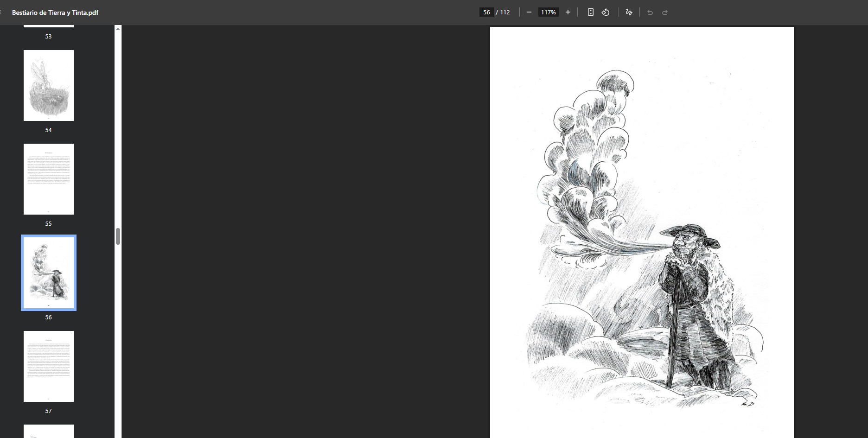Click the page label 54 under its thumbnail
868x438 pixels.
48,130
